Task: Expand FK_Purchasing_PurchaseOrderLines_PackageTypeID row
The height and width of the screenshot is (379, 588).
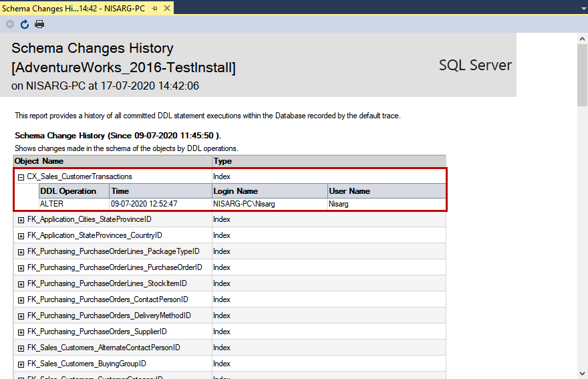Action: (21, 251)
